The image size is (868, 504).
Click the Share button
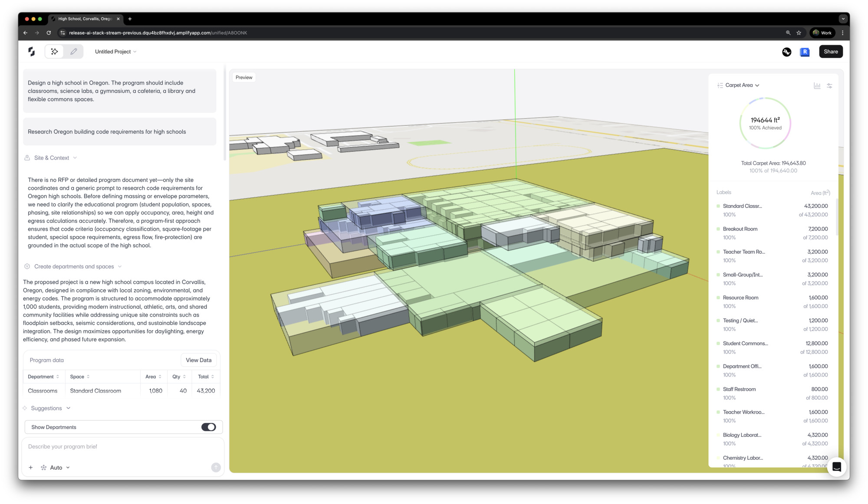[x=831, y=52]
